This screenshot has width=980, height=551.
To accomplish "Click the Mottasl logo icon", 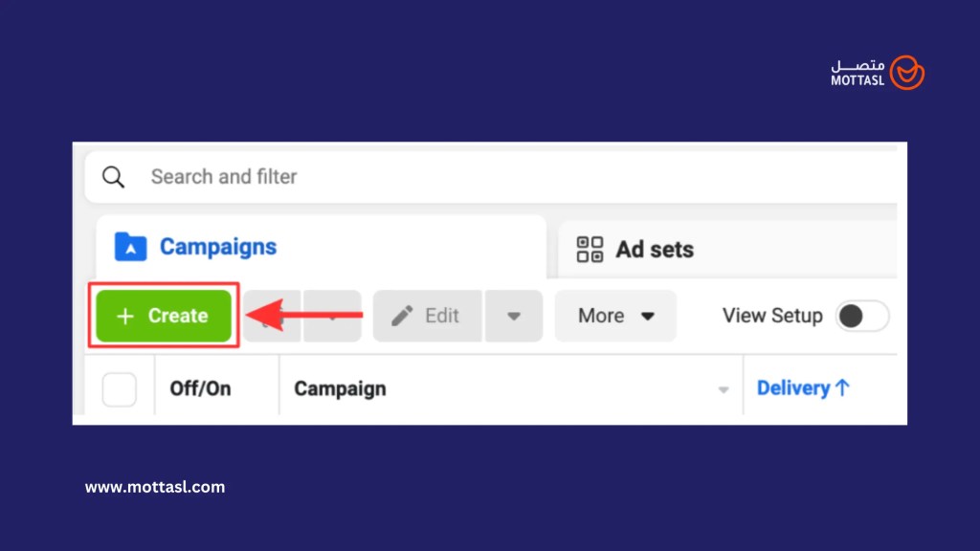I will (906, 73).
